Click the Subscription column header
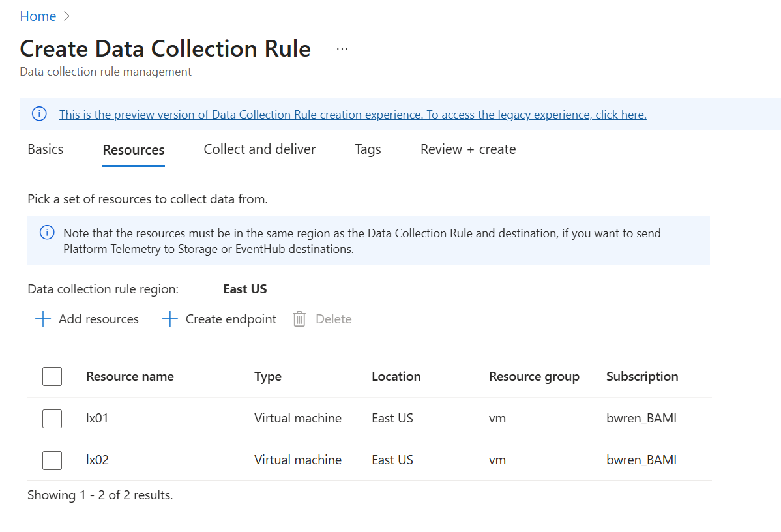The height and width of the screenshot is (532, 781). (x=641, y=376)
